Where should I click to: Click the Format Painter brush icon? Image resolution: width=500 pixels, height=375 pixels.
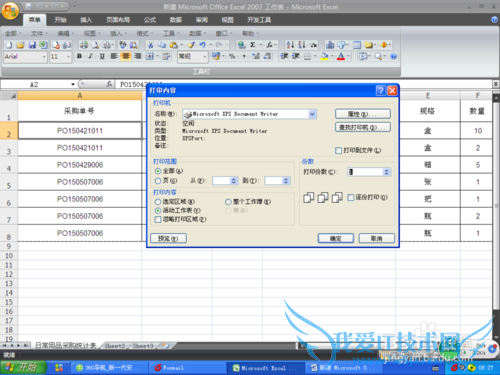pyautogui.click(x=191, y=45)
